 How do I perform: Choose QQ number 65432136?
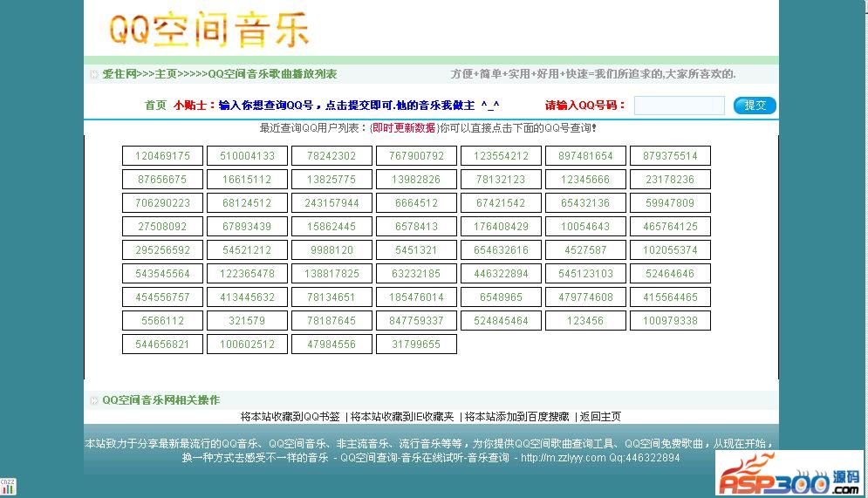(586, 203)
